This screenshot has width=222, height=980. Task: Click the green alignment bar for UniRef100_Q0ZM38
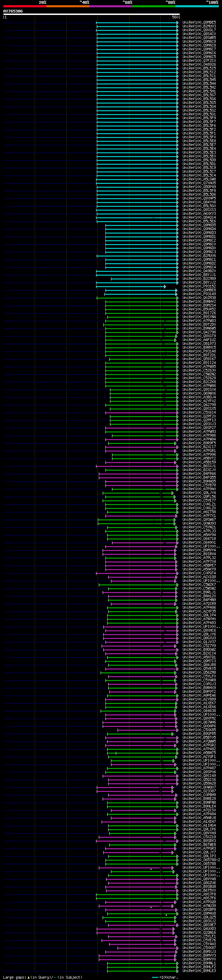(x=137, y=298)
